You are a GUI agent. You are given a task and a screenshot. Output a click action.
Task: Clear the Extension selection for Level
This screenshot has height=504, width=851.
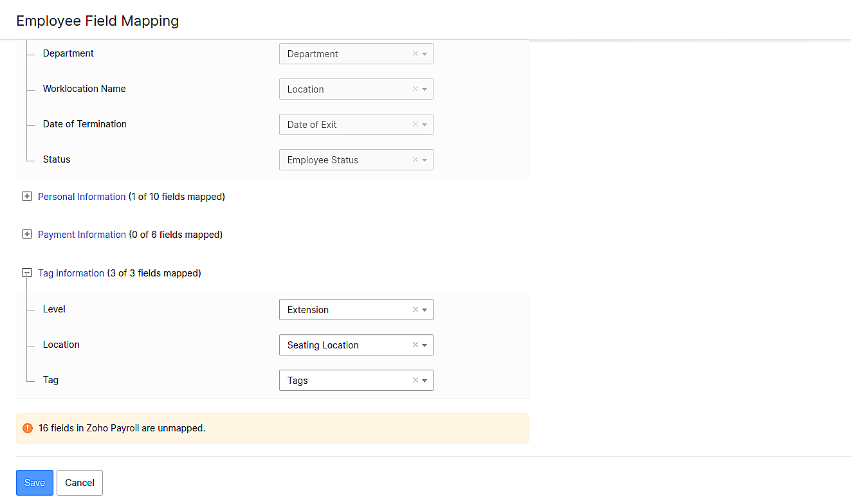(415, 310)
